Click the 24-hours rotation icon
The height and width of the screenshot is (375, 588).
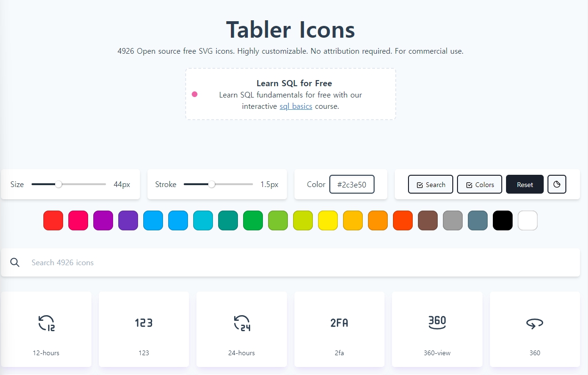pos(242,323)
